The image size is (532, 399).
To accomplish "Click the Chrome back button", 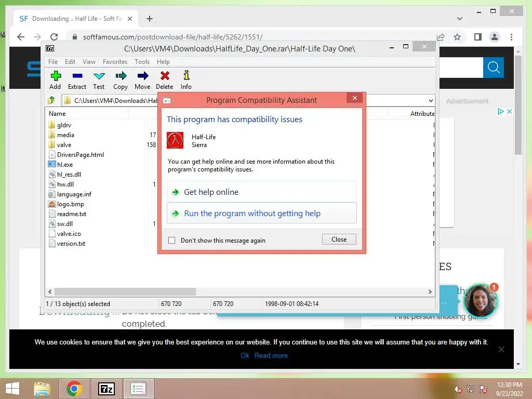I will point(21,37).
